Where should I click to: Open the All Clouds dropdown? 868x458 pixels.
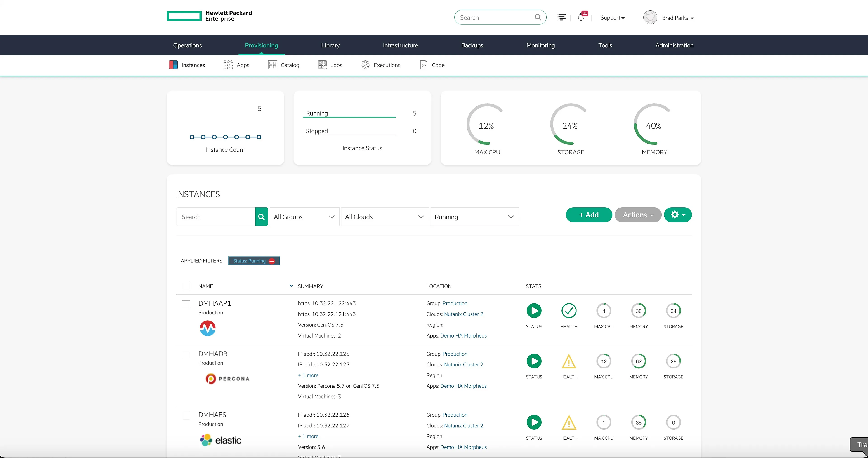tap(385, 217)
